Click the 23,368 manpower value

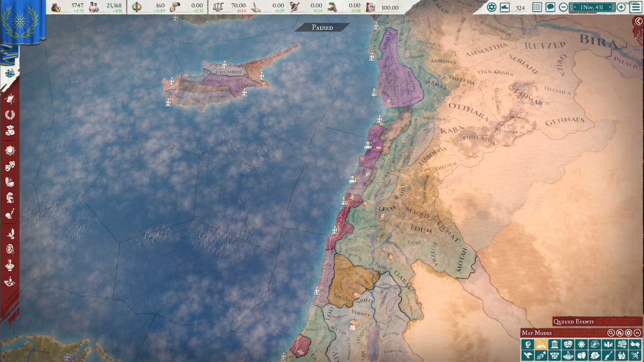point(114,5)
